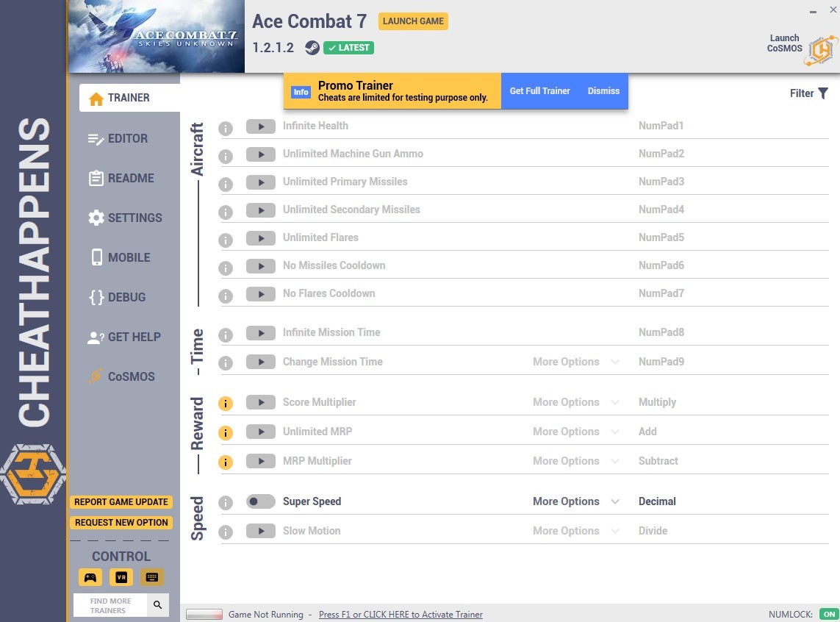Activate the Infinite Health play toggle
The height and width of the screenshot is (622, 840).
(x=260, y=126)
